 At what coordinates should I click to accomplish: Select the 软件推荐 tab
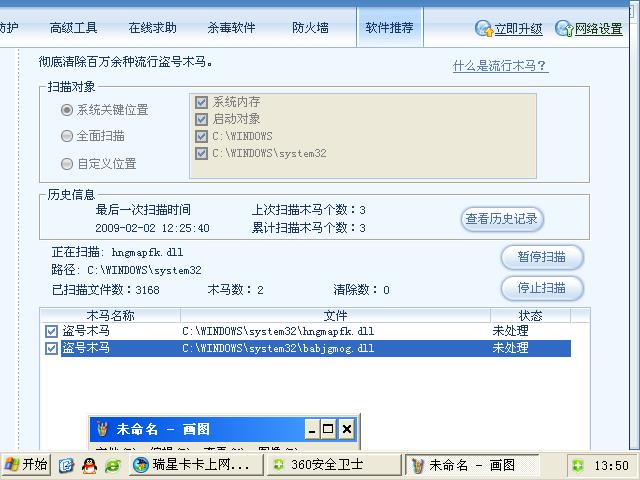pyautogui.click(x=389, y=28)
